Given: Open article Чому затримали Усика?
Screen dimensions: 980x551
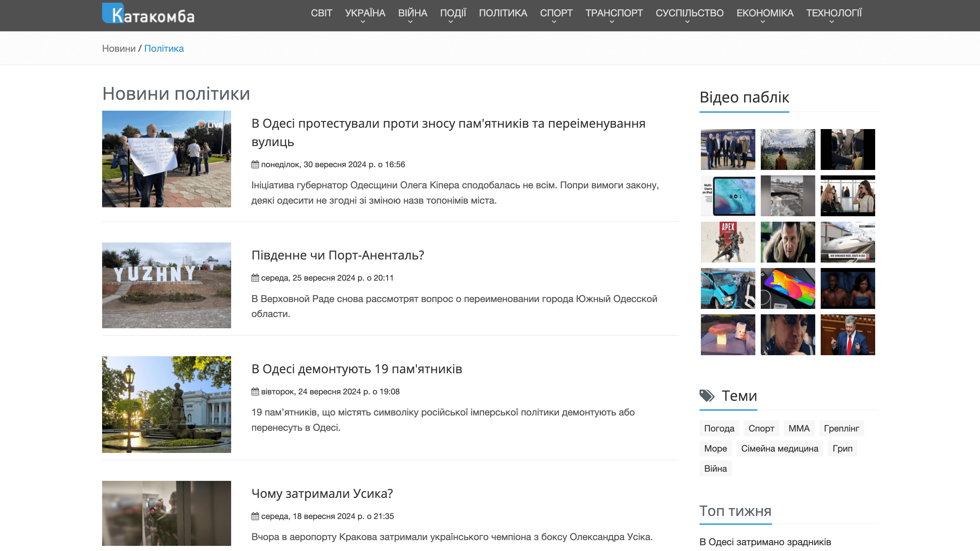Looking at the screenshot, I should click(322, 493).
